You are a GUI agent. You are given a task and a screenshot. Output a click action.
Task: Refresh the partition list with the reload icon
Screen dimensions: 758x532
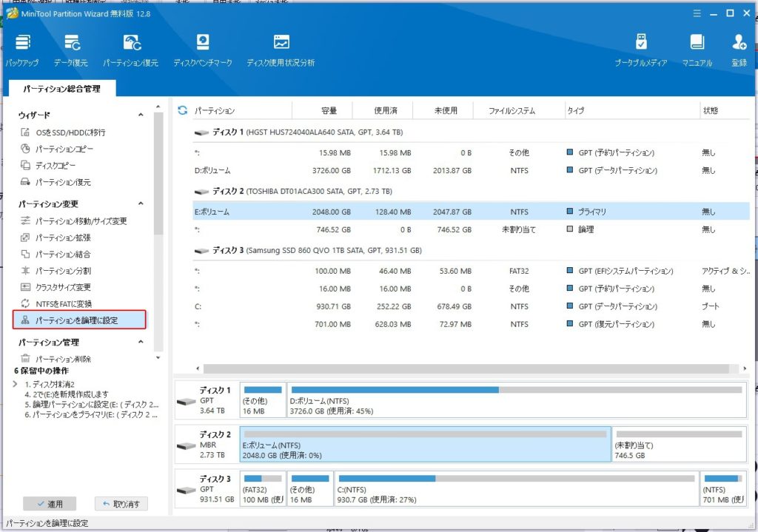click(x=183, y=111)
